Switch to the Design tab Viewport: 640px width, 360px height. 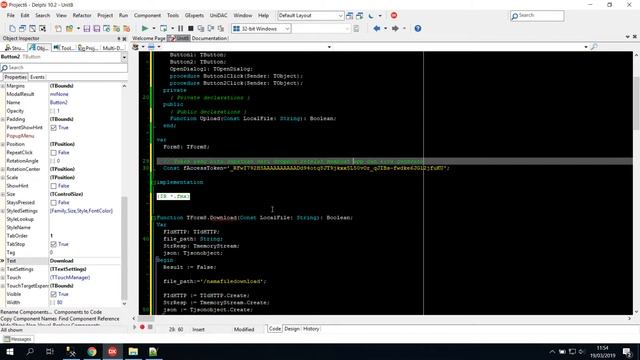point(292,329)
